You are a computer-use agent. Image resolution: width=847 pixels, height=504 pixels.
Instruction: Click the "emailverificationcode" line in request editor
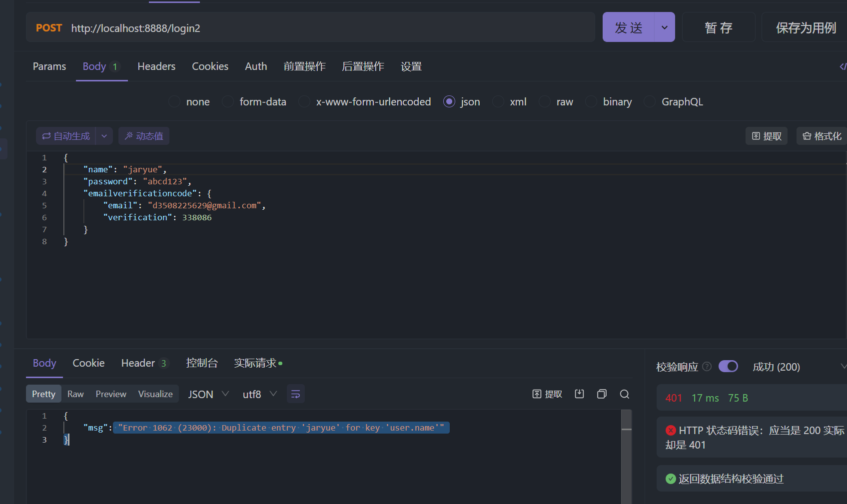147,193
